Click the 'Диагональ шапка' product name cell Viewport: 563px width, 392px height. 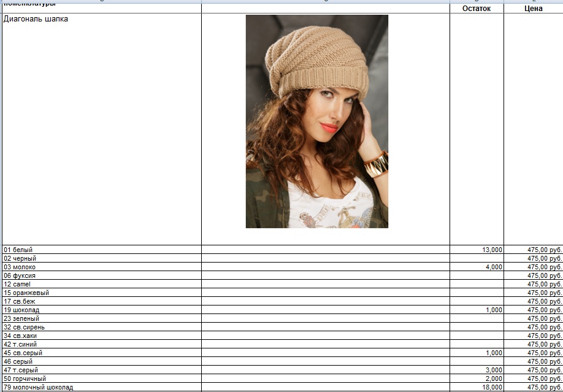click(102, 129)
